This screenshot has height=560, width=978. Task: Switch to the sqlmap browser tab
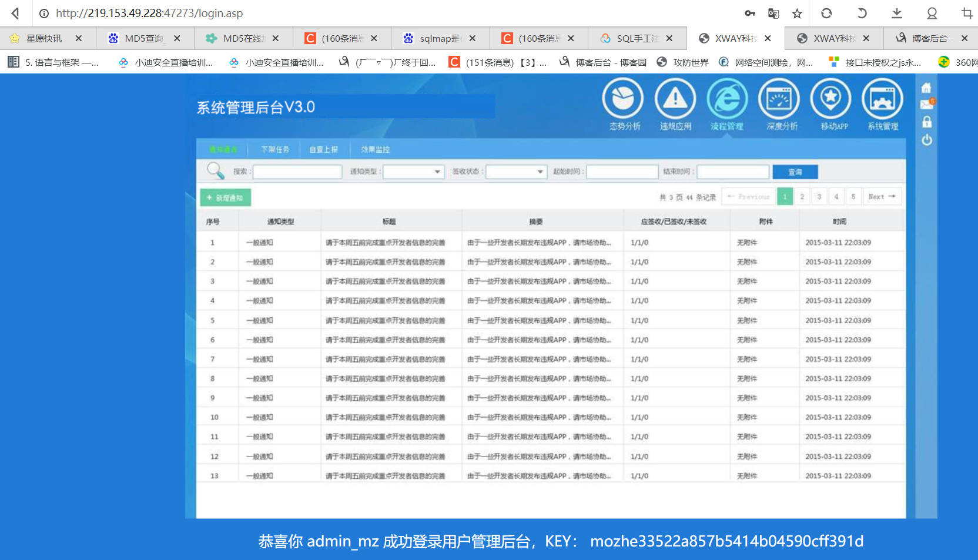441,38
